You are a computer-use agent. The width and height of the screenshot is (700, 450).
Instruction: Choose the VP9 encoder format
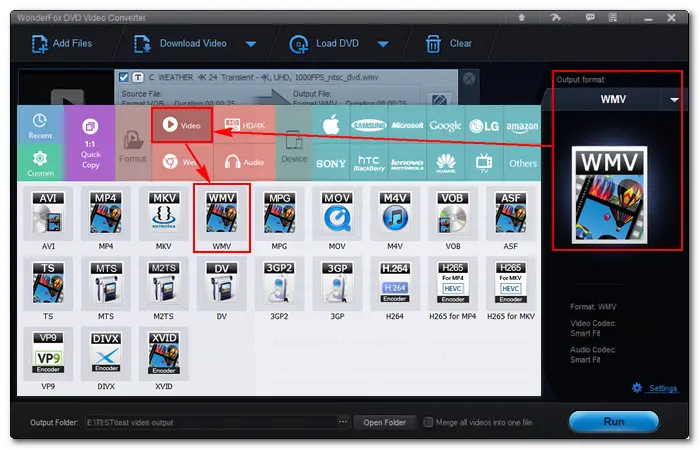click(x=48, y=353)
